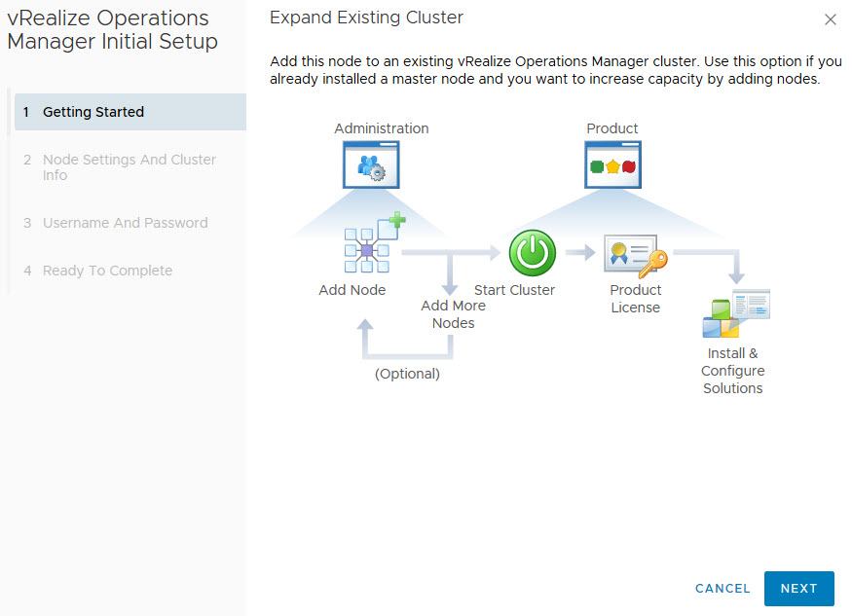Image resolution: width=852 pixels, height=616 pixels.
Task: Click the Administration window icon
Action: pos(371,165)
